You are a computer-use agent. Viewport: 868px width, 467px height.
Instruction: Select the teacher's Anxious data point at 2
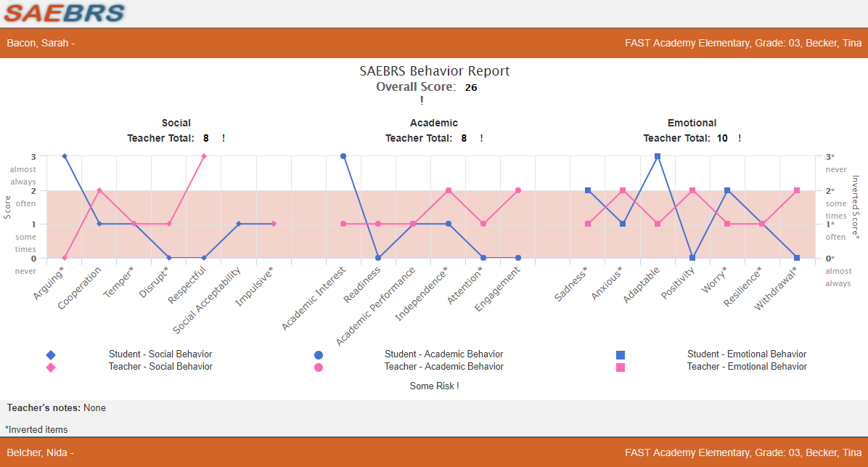[623, 190]
